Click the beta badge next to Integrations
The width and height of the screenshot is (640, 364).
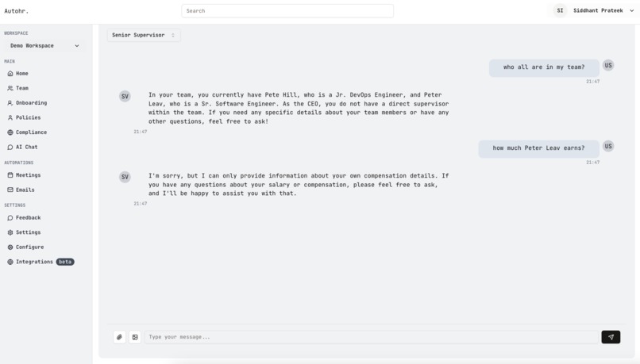pos(65,262)
